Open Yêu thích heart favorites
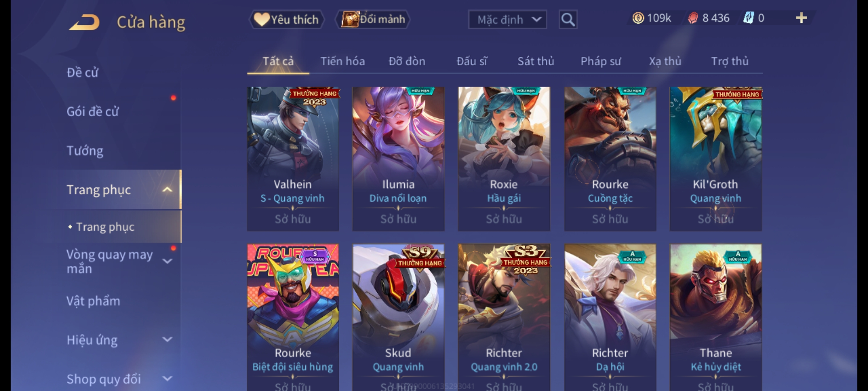This screenshot has height=391, width=868. click(286, 20)
